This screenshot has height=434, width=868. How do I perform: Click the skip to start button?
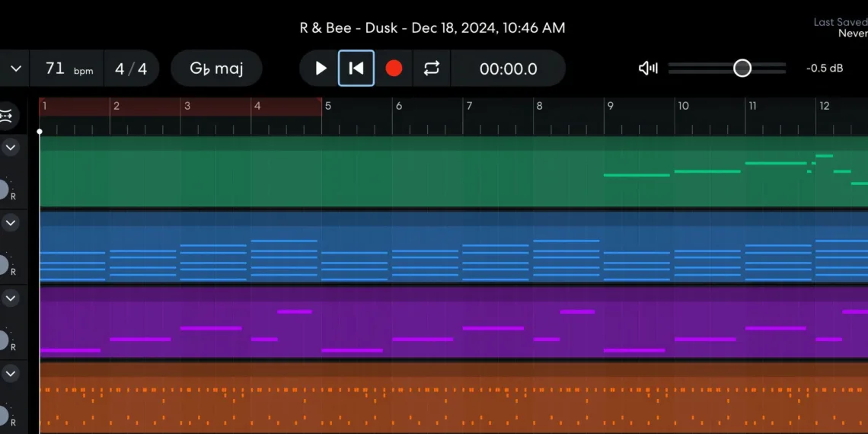[x=356, y=69]
